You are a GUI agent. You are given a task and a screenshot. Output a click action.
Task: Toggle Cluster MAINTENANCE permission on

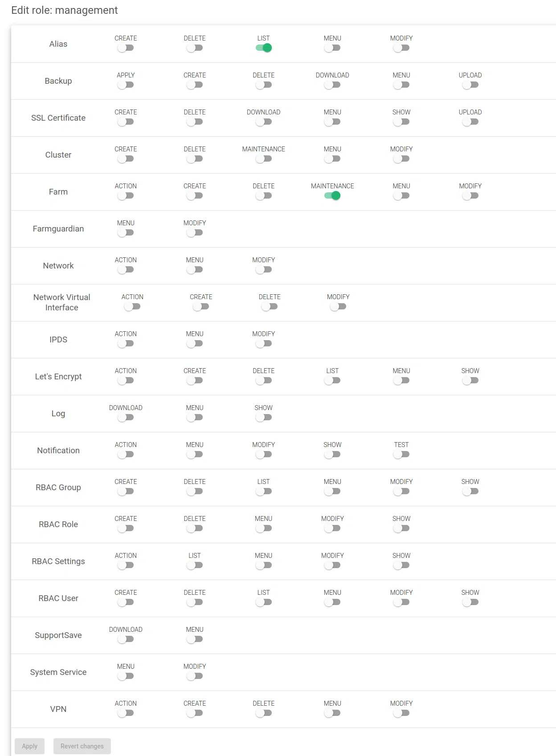click(x=264, y=159)
